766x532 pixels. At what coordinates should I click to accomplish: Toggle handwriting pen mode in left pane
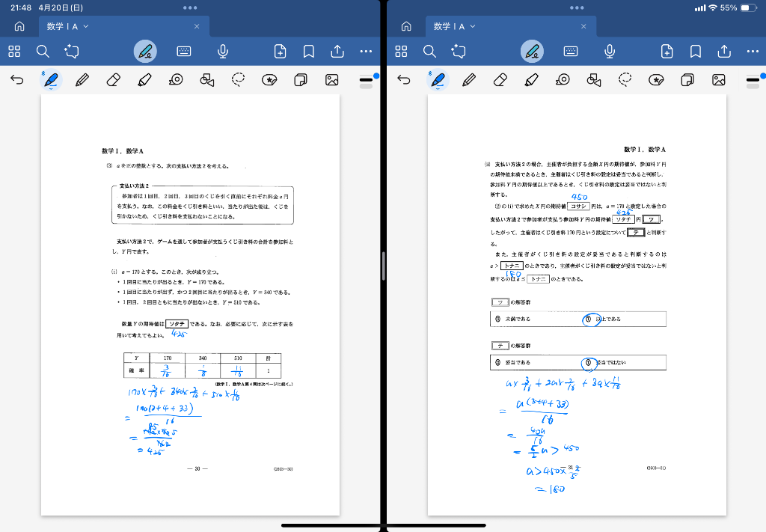pos(146,51)
